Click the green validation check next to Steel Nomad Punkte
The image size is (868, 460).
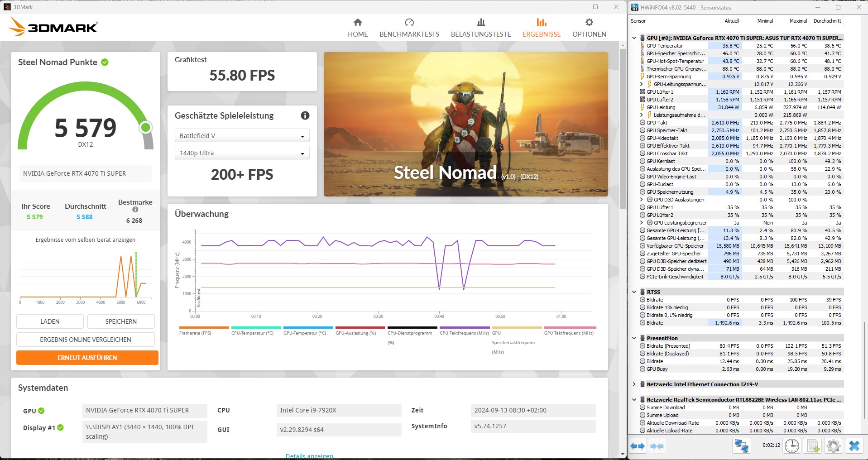(105, 62)
